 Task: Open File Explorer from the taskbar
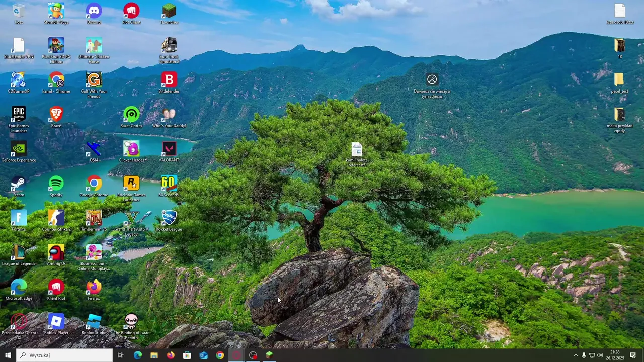coord(154,355)
